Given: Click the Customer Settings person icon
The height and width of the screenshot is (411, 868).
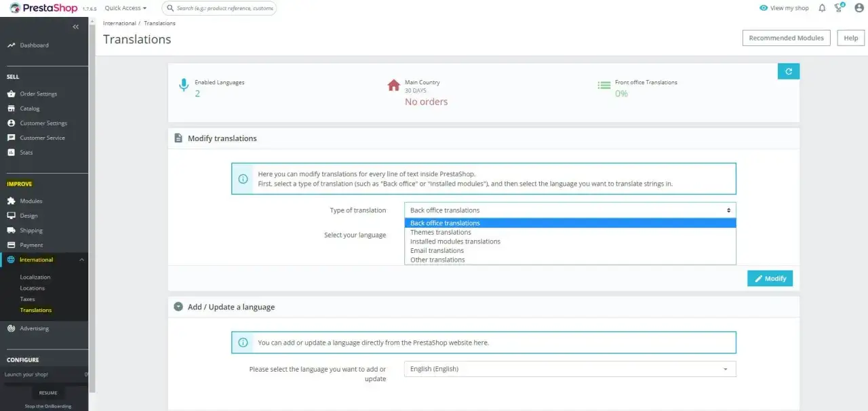Looking at the screenshot, I should tap(11, 123).
